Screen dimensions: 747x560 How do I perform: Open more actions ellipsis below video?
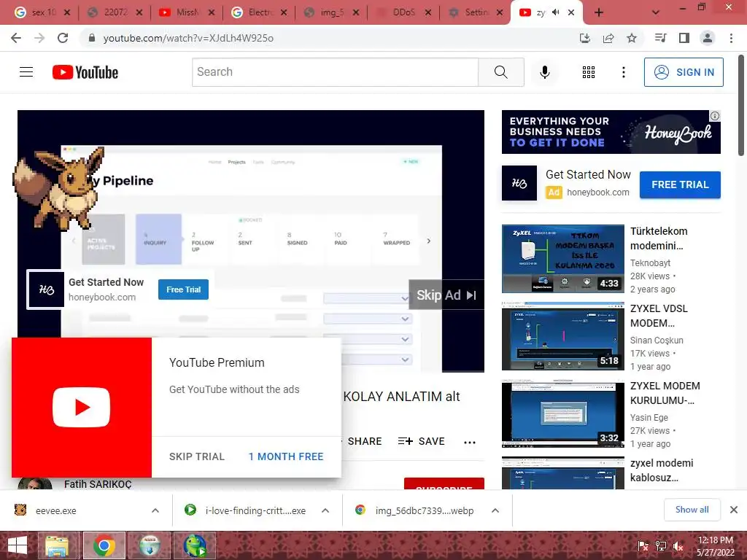pos(470,443)
